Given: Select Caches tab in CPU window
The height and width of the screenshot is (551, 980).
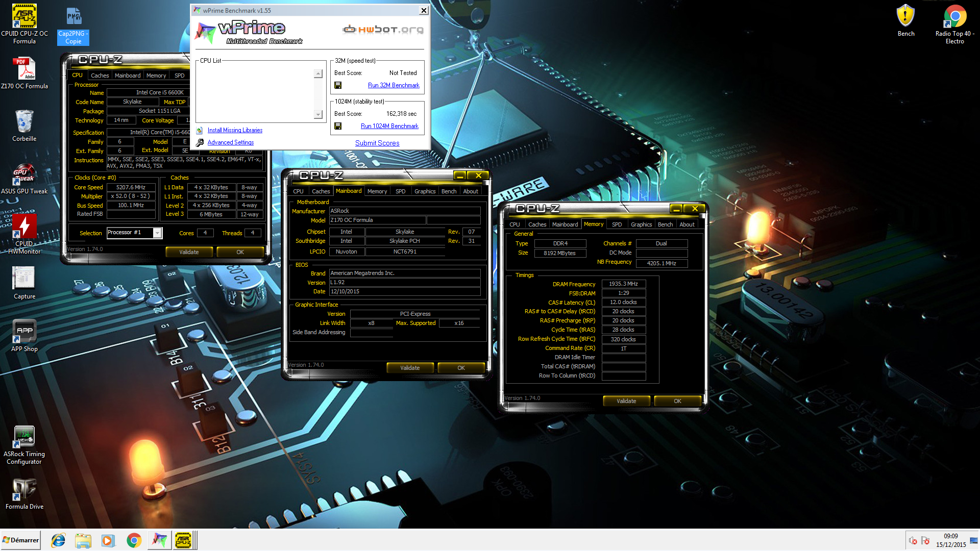Looking at the screenshot, I should pos(100,76).
